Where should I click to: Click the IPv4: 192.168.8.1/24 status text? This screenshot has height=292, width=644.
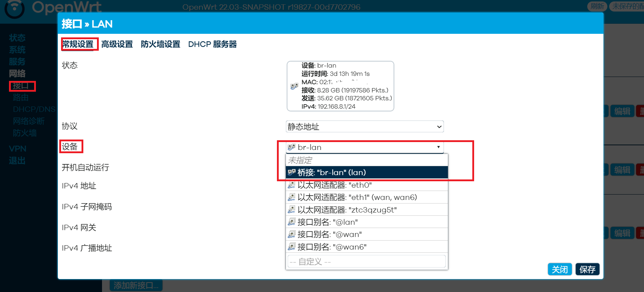[x=328, y=106]
